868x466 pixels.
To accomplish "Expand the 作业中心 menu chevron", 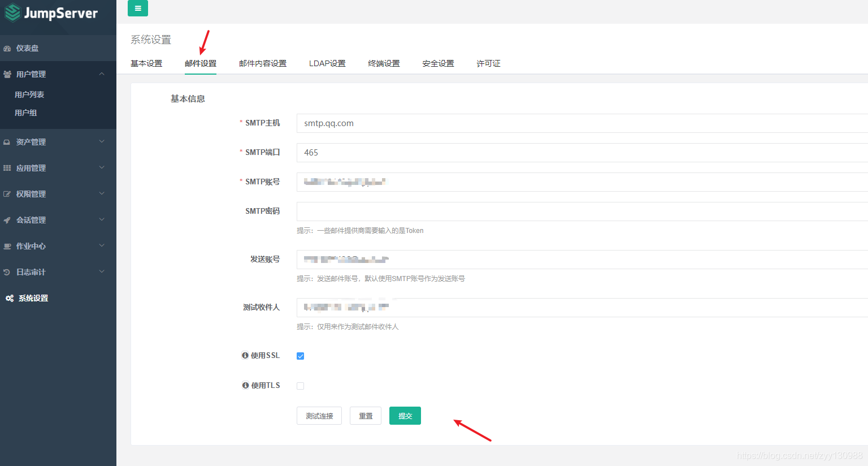I will [x=102, y=245].
